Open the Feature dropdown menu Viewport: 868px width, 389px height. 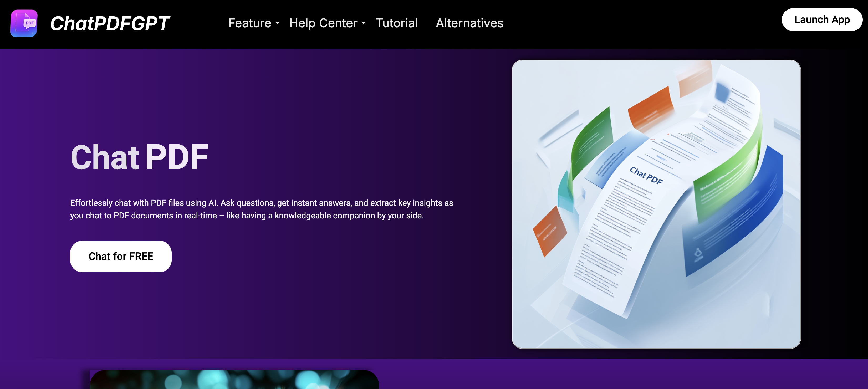(250, 23)
